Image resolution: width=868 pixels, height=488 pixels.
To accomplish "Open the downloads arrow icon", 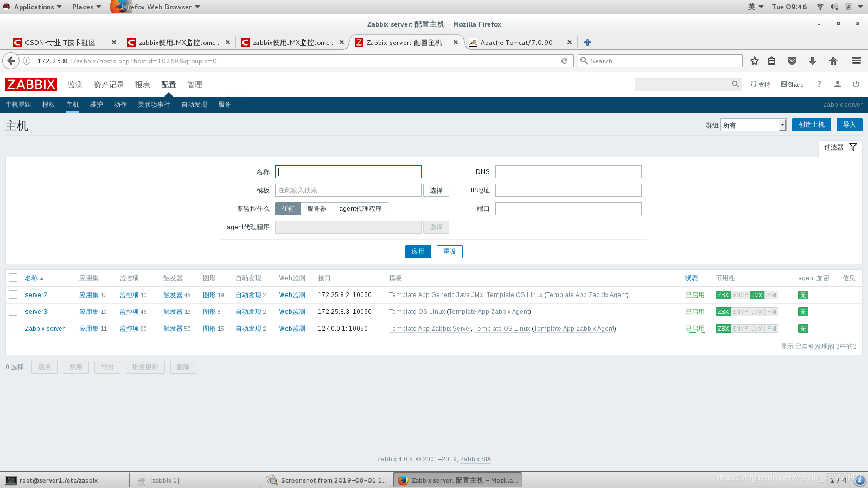I will pyautogui.click(x=813, y=61).
